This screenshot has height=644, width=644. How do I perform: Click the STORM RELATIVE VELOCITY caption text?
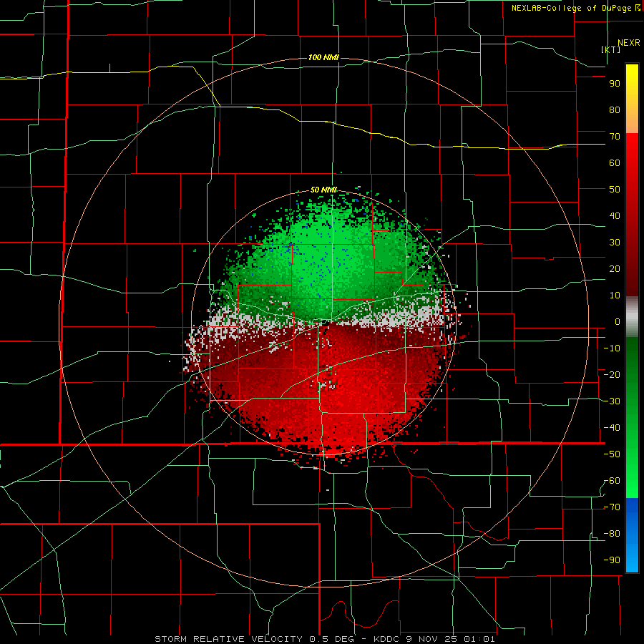[228, 639]
